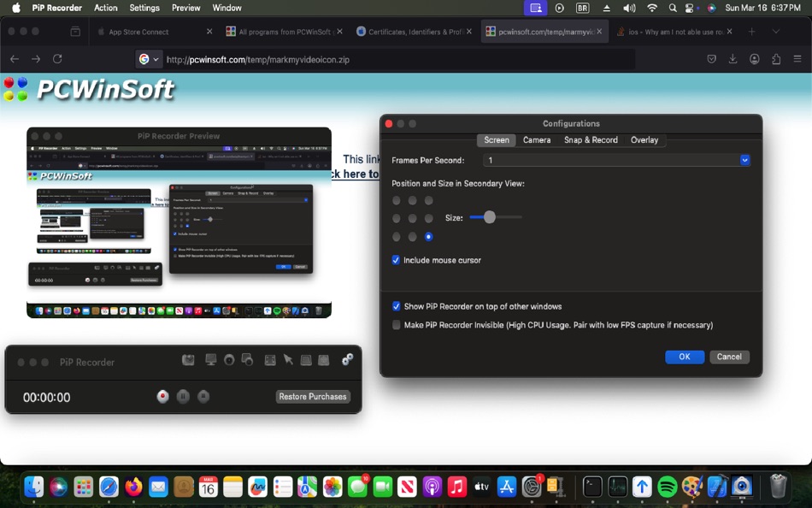Select the Screen tab in Configurations
The image size is (812, 508).
pyautogui.click(x=496, y=140)
